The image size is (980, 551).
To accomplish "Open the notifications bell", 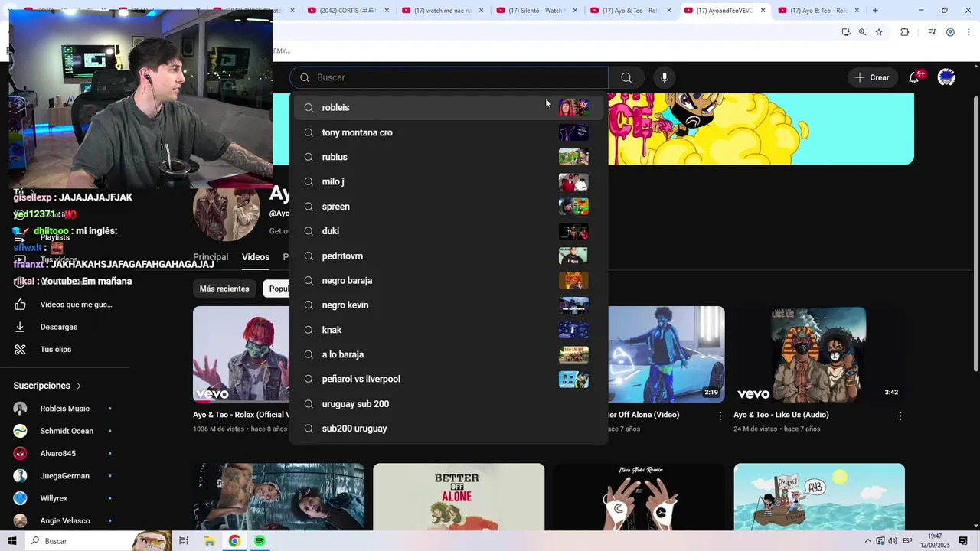I will point(913,77).
